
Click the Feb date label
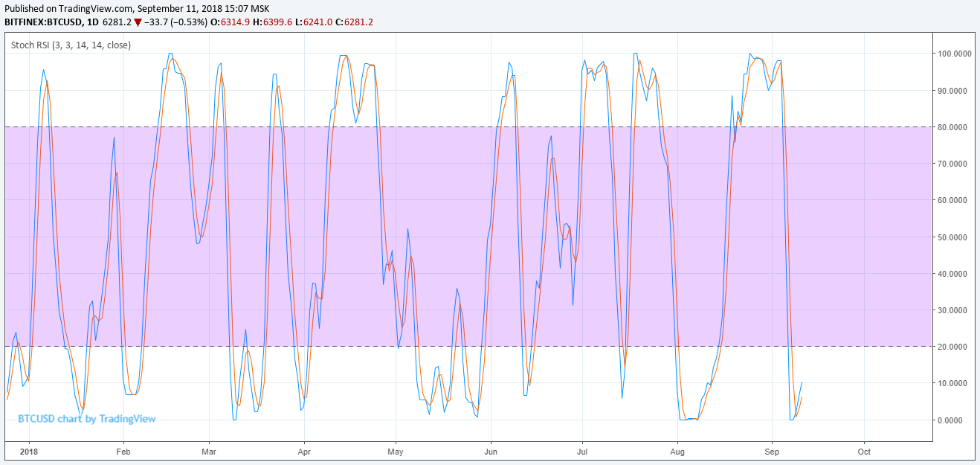coord(123,452)
